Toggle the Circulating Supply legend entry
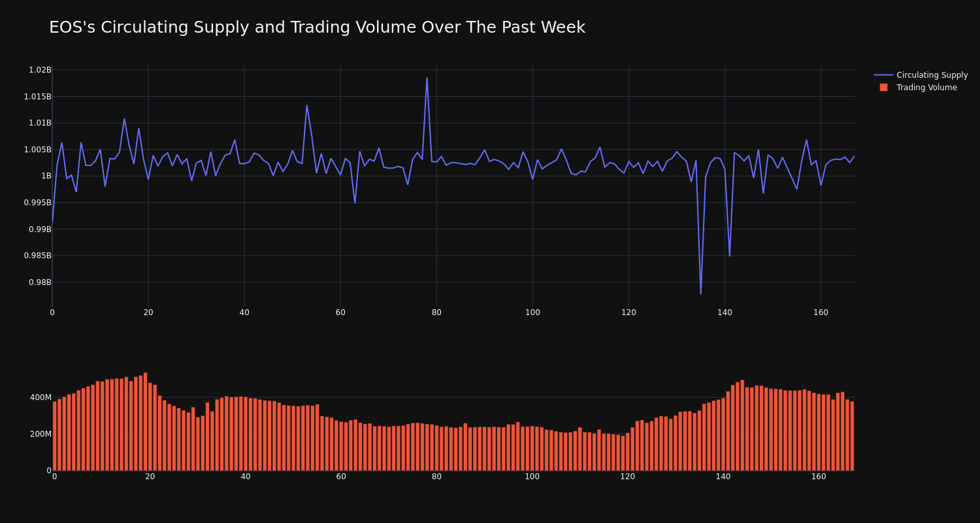The image size is (980, 523). [921, 75]
